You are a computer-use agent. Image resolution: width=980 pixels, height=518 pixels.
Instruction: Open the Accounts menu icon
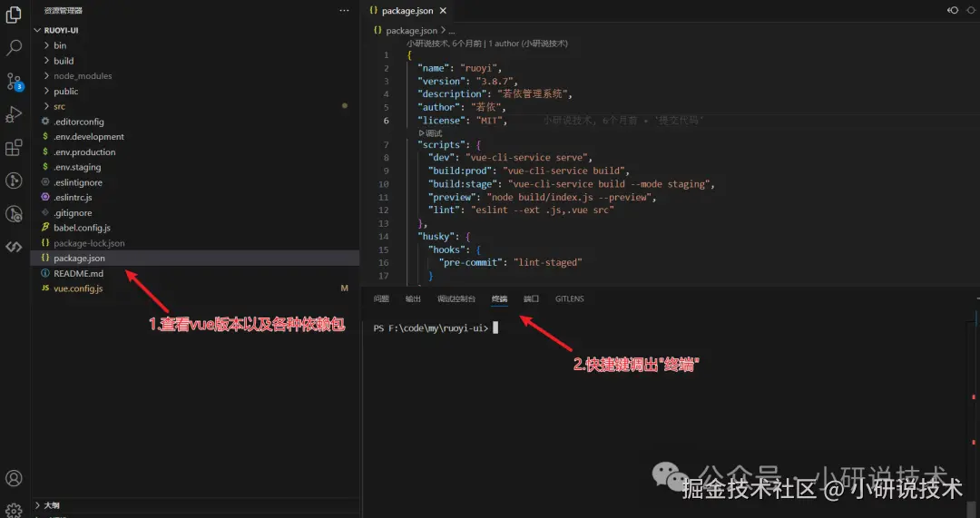click(x=14, y=478)
